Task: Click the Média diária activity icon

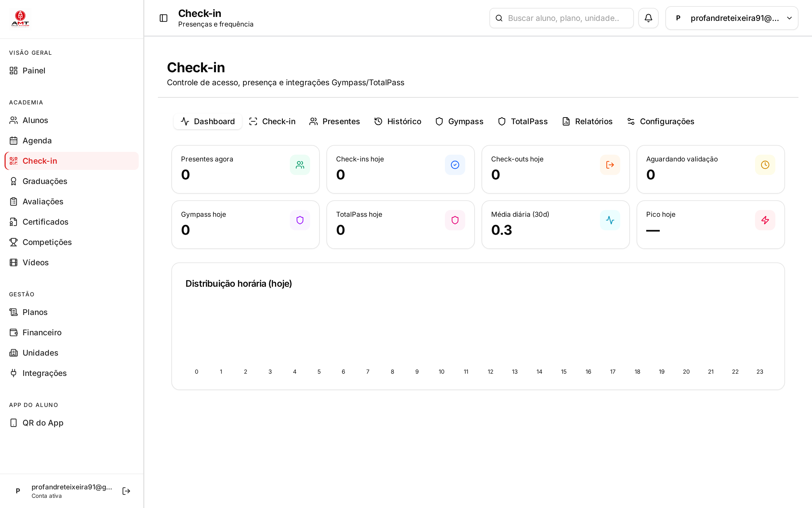Action: click(610, 220)
